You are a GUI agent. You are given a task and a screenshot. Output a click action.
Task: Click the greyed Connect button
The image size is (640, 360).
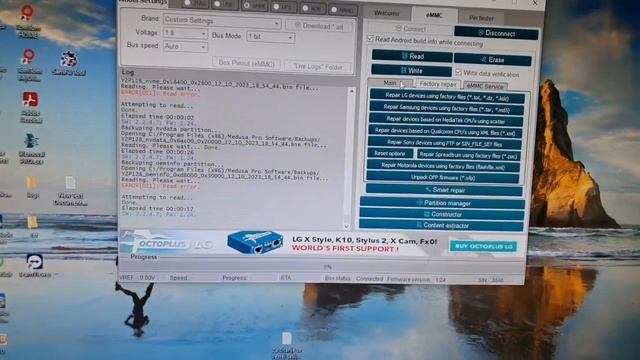click(x=411, y=29)
